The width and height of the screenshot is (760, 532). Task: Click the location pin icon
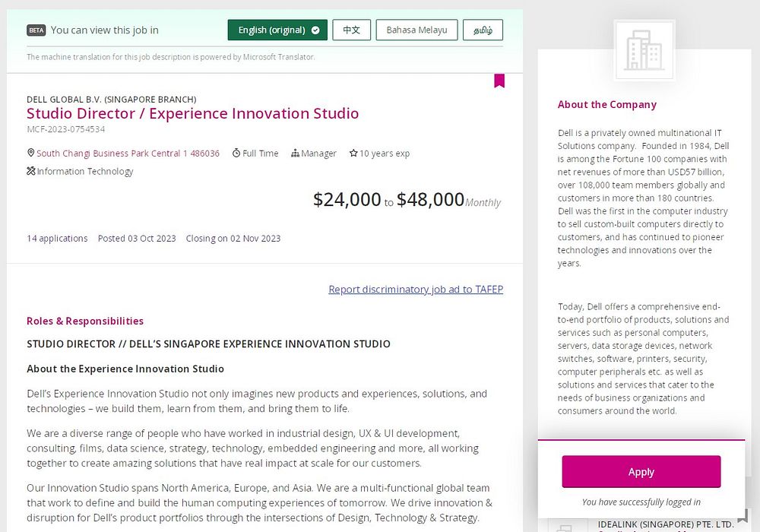tap(31, 153)
